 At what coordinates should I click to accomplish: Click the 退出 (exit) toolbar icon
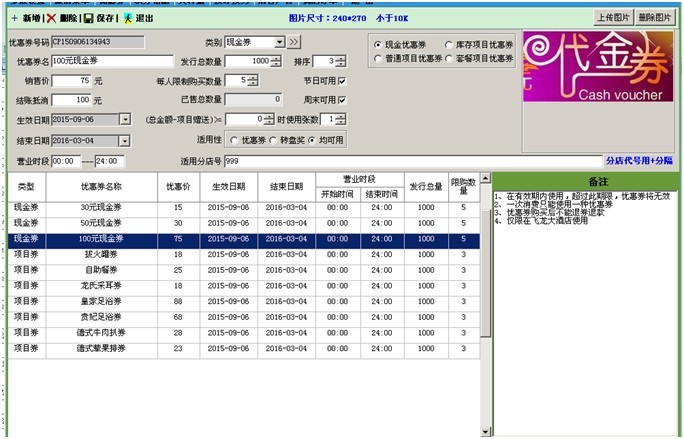coord(127,18)
